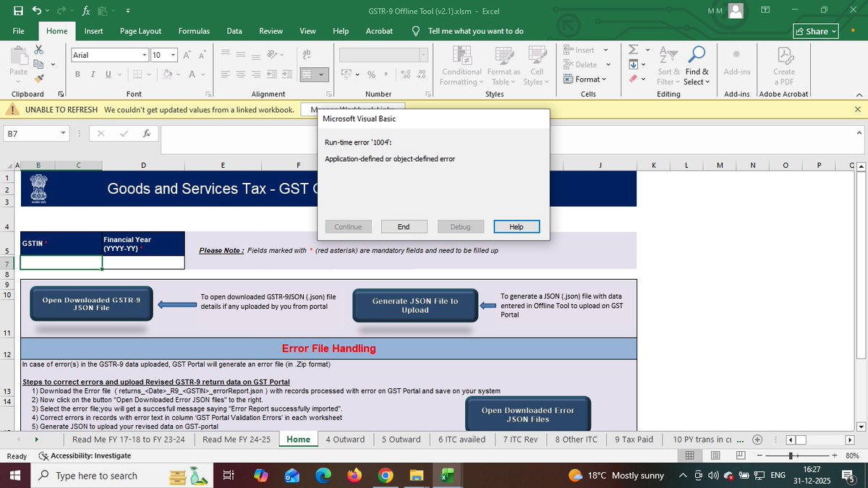The width and height of the screenshot is (868, 488).
Task: Click the Increase Font Size icon
Action: tap(187, 55)
